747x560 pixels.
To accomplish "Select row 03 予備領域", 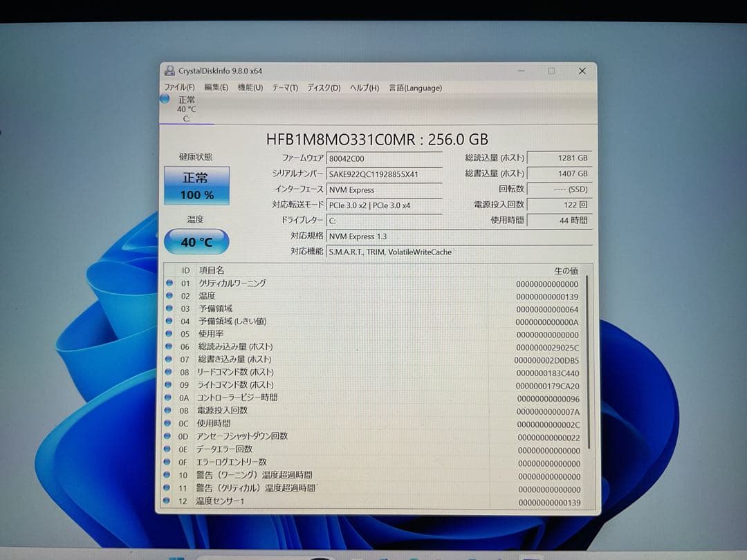I will [x=373, y=308].
